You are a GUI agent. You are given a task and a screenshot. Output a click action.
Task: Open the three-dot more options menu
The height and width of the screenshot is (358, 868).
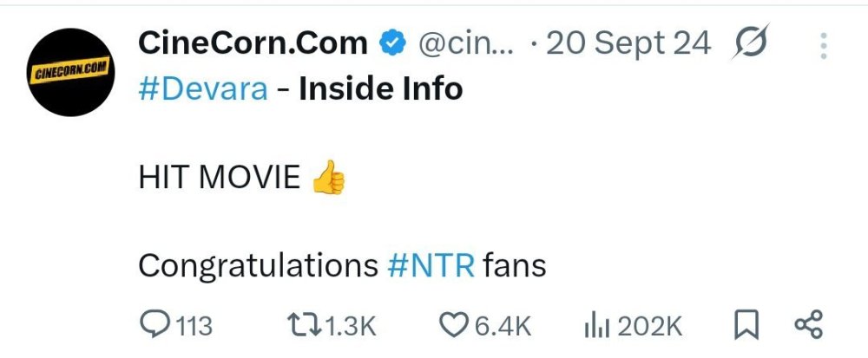(824, 45)
